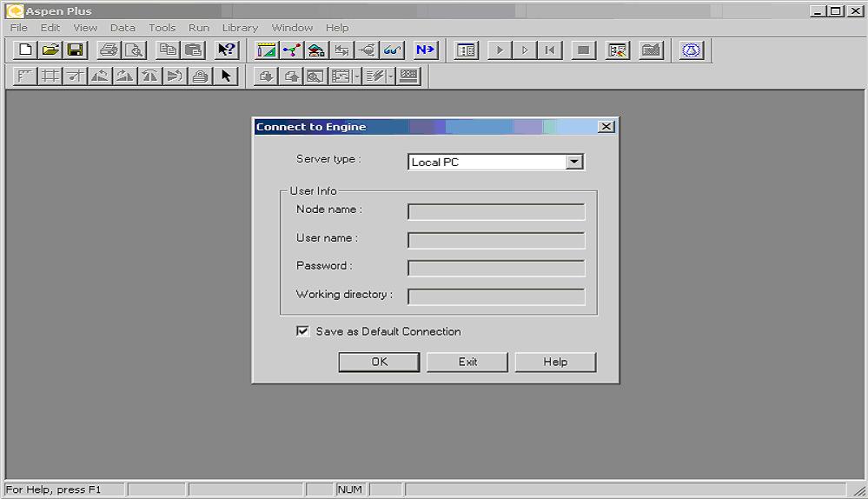Image resolution: width=868 pixels, height=499 pixels.
Task: Click the Blocks icon with the circle and arrow
Action: coord(367,50)
